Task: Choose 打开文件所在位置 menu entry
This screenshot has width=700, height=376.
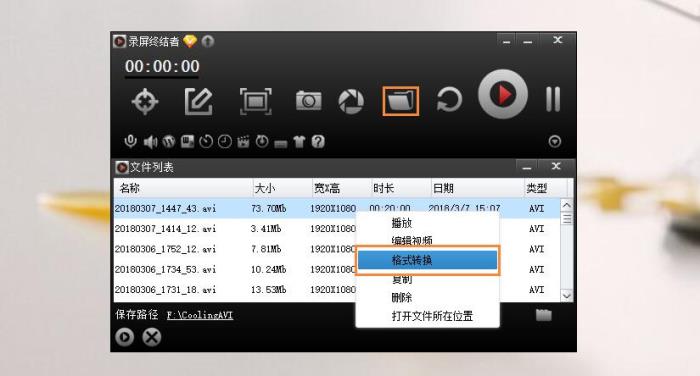Action: pos(432,316)
